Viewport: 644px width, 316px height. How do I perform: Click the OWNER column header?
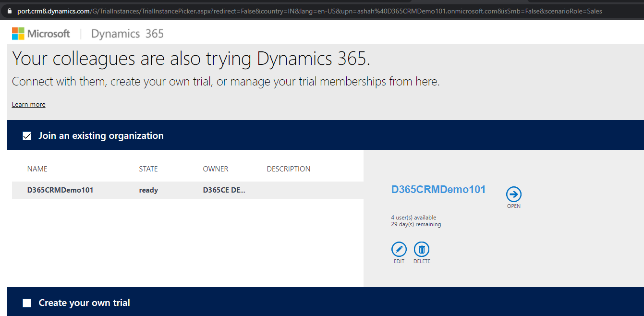(216, 169)
